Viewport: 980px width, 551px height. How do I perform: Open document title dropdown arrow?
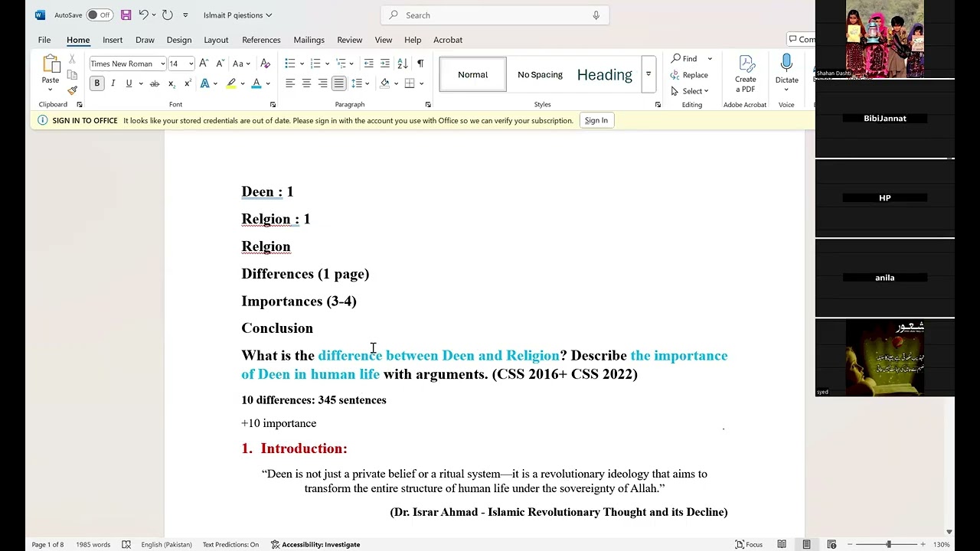tap(269, 15)
